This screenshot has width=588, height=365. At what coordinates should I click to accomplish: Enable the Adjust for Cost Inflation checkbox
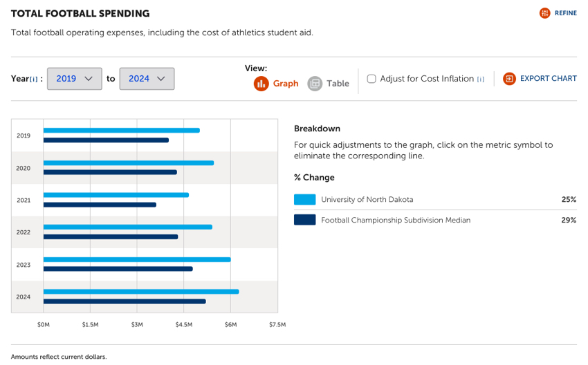(371, 79)
